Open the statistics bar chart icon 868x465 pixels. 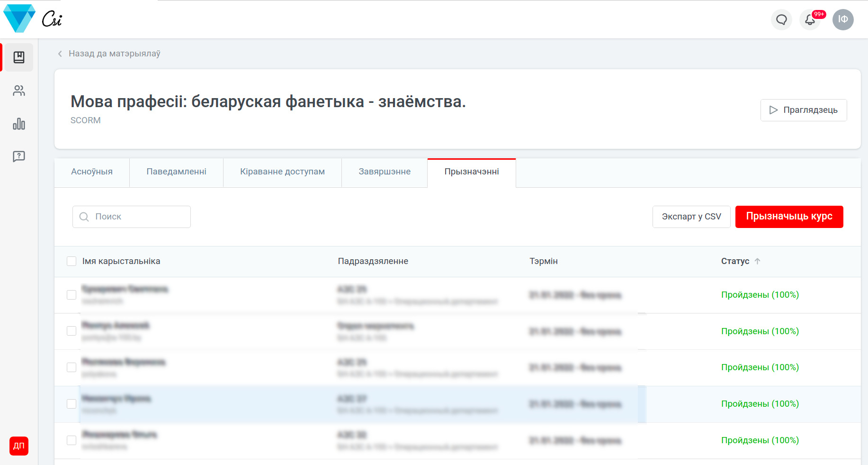coord(19,124)
